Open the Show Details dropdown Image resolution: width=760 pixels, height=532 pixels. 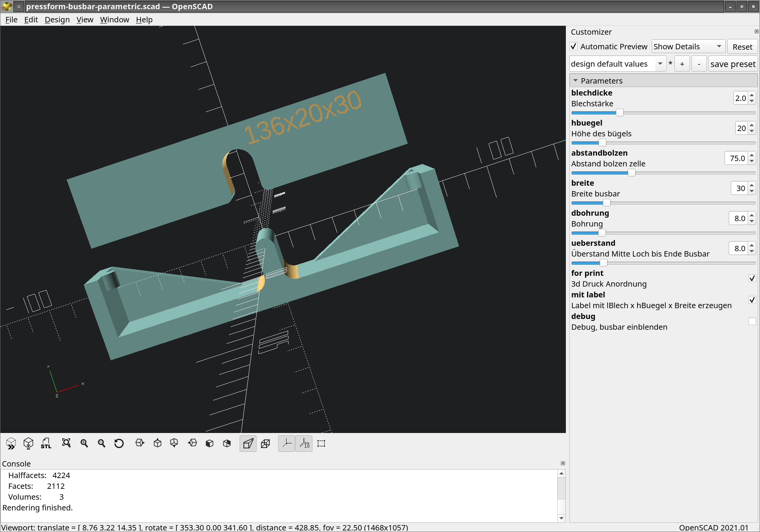tap(688, 47)
